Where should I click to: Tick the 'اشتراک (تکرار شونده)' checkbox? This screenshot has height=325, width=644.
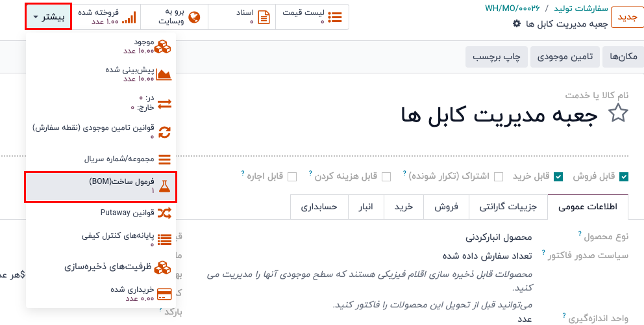coord(499,177)
